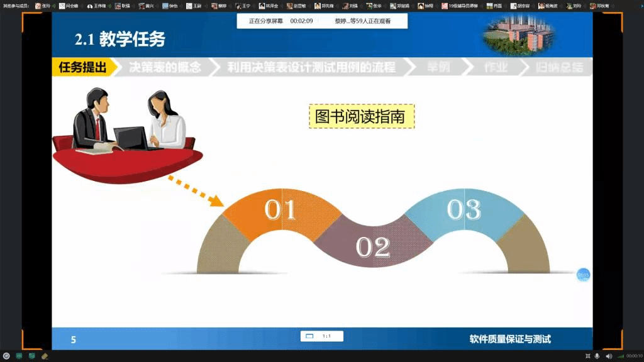Go to the 举例 section tab
The width and height of the screenshot is (644, 362).
click(438, 67)
